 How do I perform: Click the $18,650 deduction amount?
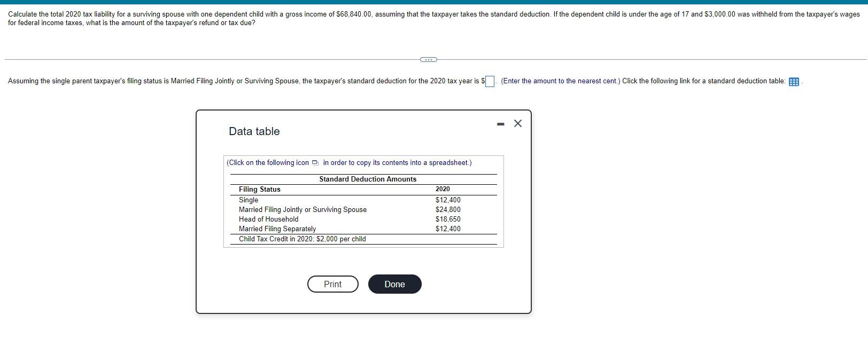pyautogui.click(x=448, y=219)
